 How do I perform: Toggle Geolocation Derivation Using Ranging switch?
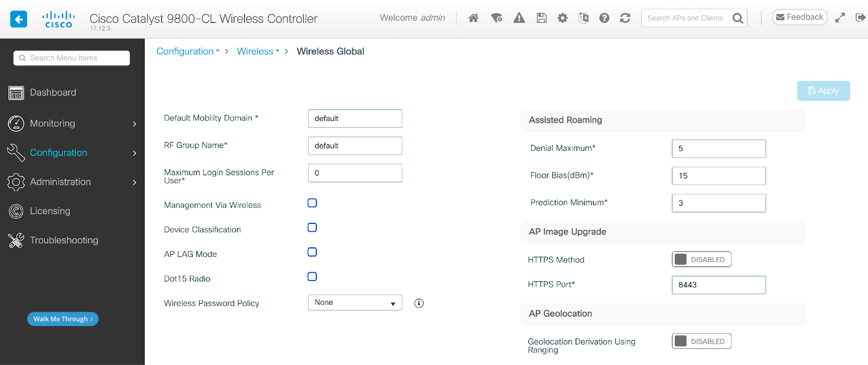click(701, 341)
